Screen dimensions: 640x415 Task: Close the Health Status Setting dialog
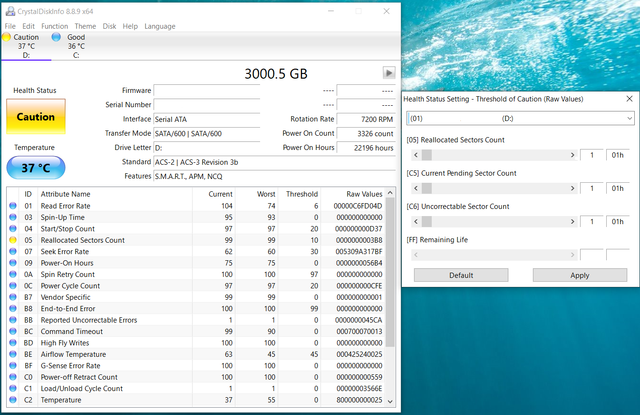(629, 99)
